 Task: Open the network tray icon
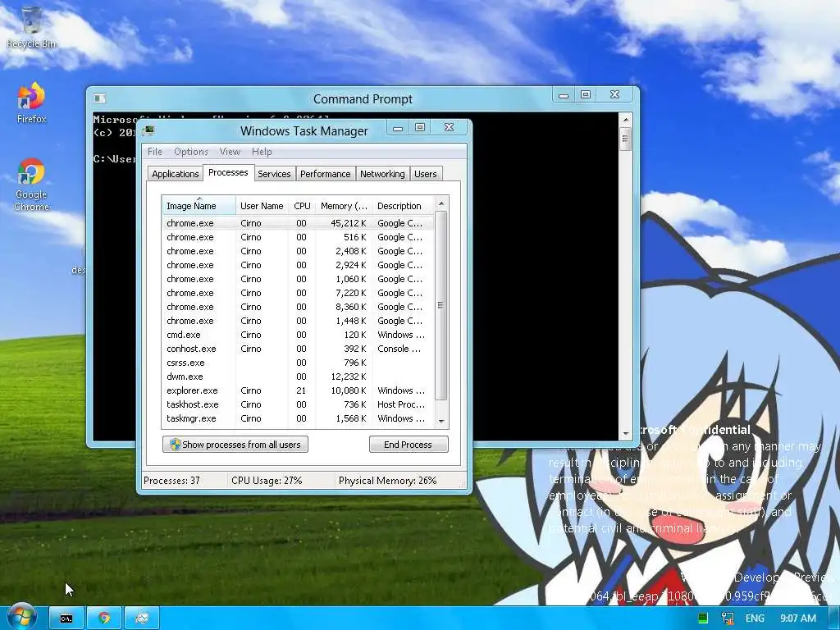pyautogui.click(x=728, y=618)
